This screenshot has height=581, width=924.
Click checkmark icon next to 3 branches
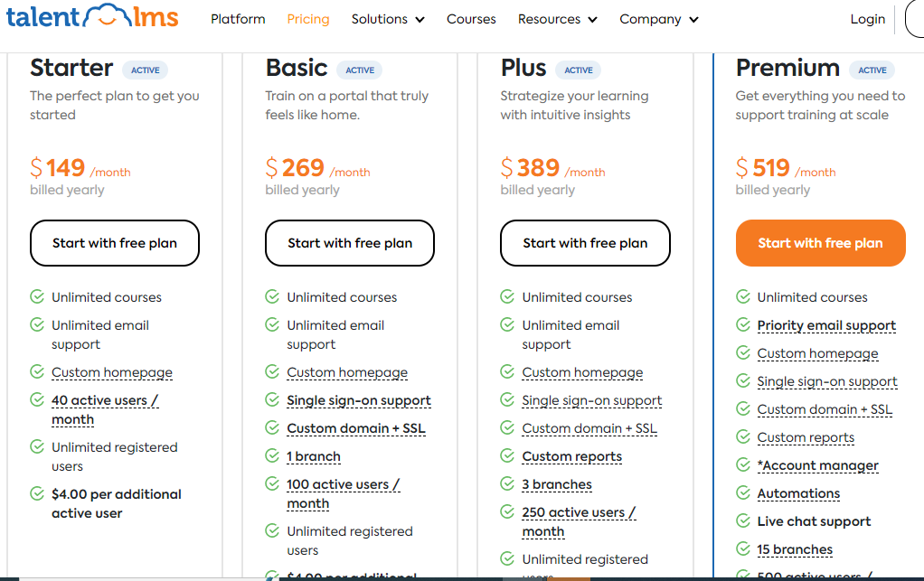(507, 484)
